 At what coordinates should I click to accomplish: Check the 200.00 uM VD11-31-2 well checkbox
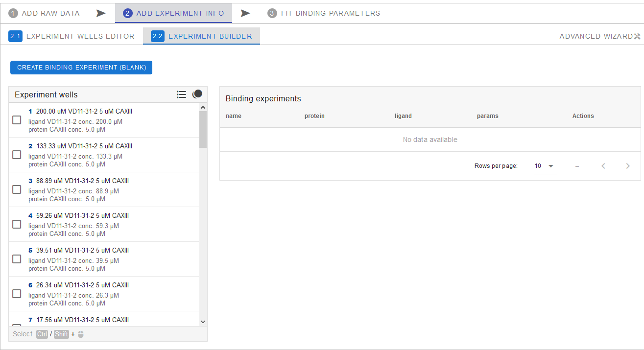(17, 120)
